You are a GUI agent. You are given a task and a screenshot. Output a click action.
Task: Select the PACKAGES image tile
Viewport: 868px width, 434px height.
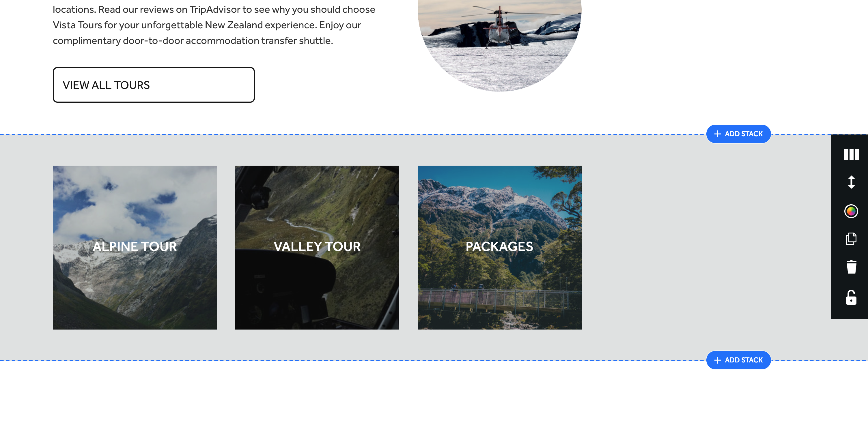tap(499, 247)
